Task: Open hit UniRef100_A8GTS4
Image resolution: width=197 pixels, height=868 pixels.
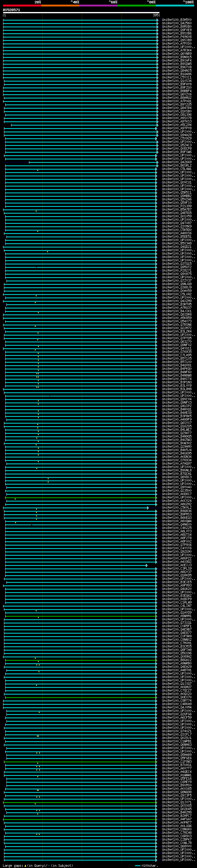Action: (x=177, y=535)
